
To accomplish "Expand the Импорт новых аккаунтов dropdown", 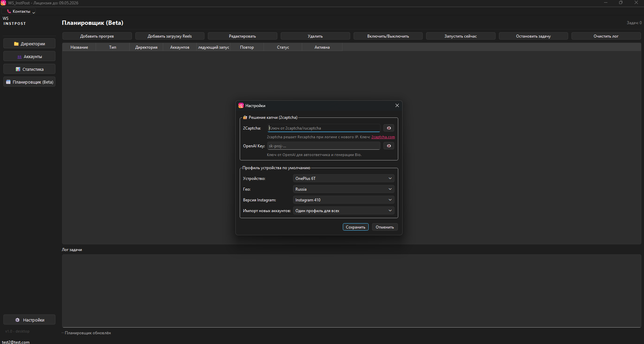I will (343, 211).
